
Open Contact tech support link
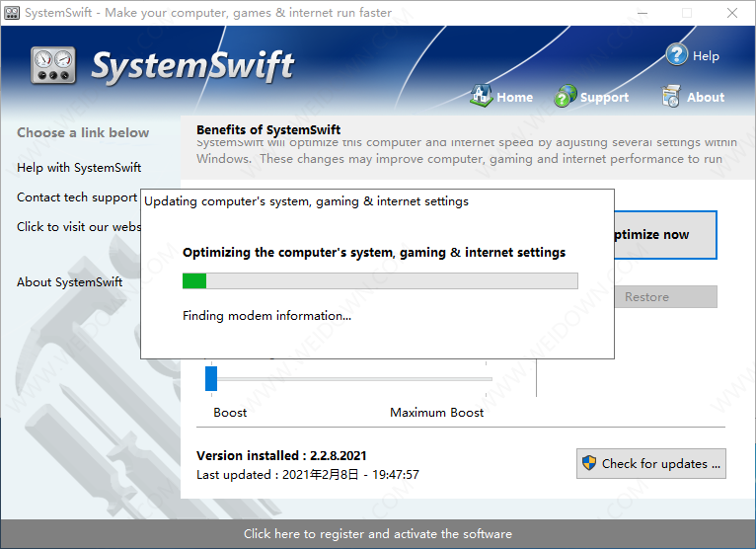tap(77, 197)
